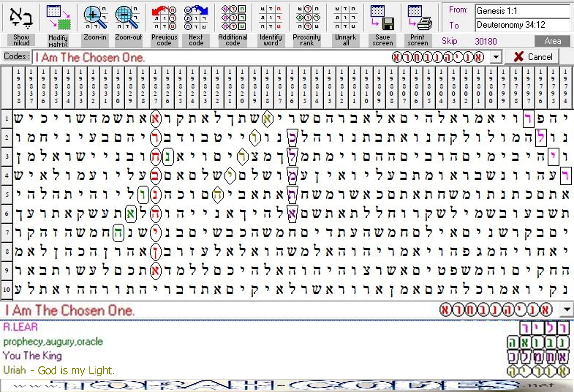
Task: Click the green Hebrew letters for prophecy
Action: (x=539, y=343)
